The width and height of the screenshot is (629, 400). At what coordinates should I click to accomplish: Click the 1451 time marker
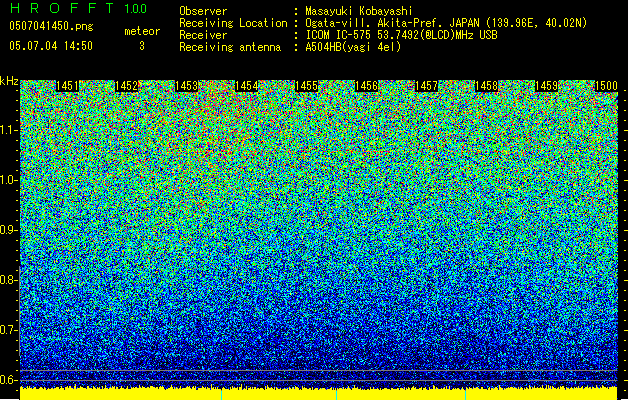pos(67,86)
